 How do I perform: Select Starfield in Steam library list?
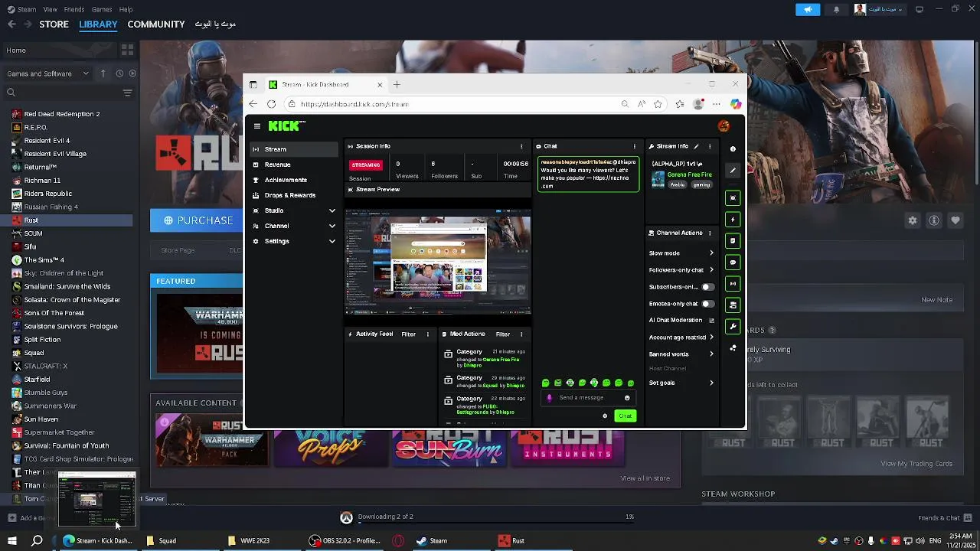click(37, 380)
